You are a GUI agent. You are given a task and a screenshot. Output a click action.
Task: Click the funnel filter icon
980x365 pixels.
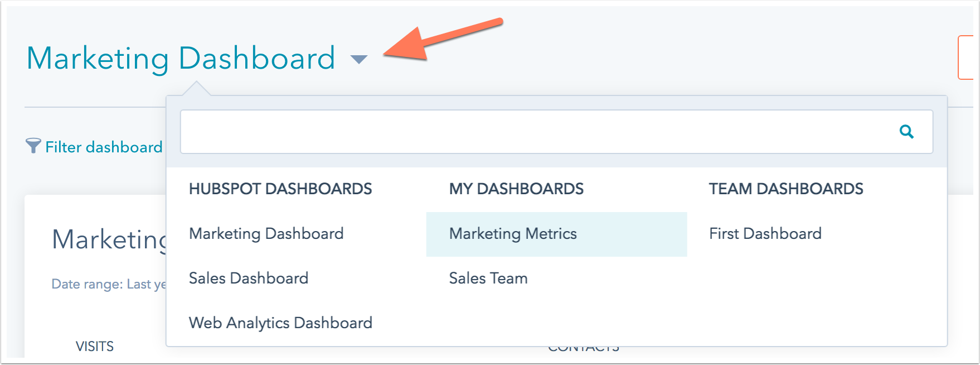(x=33, y=146)
